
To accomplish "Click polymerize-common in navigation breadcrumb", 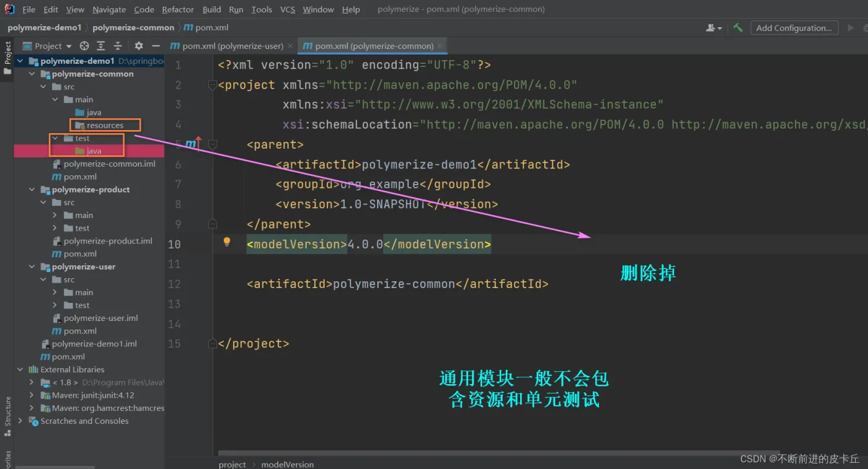I will [133, 27].
